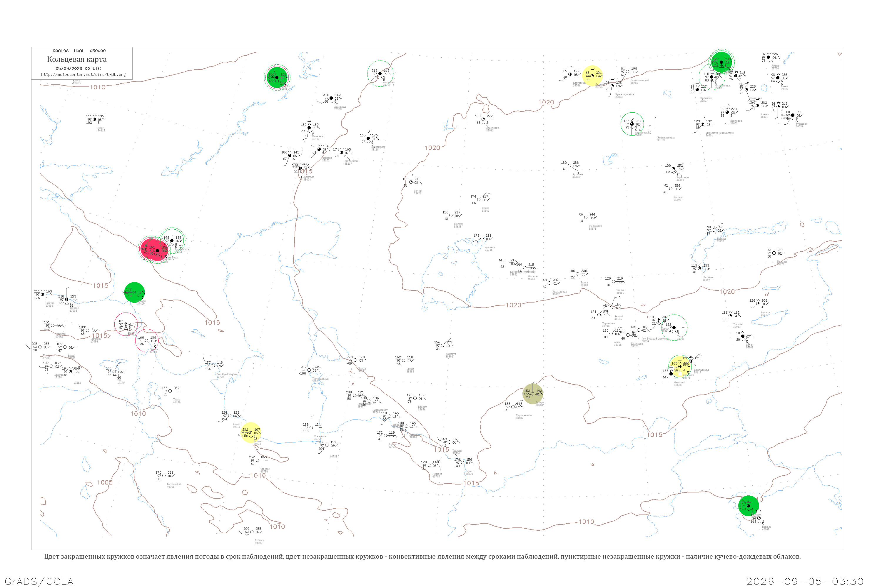Select the 2026-09-05-03:30 timestamp

pyautogui.click(x=805, y=582)
